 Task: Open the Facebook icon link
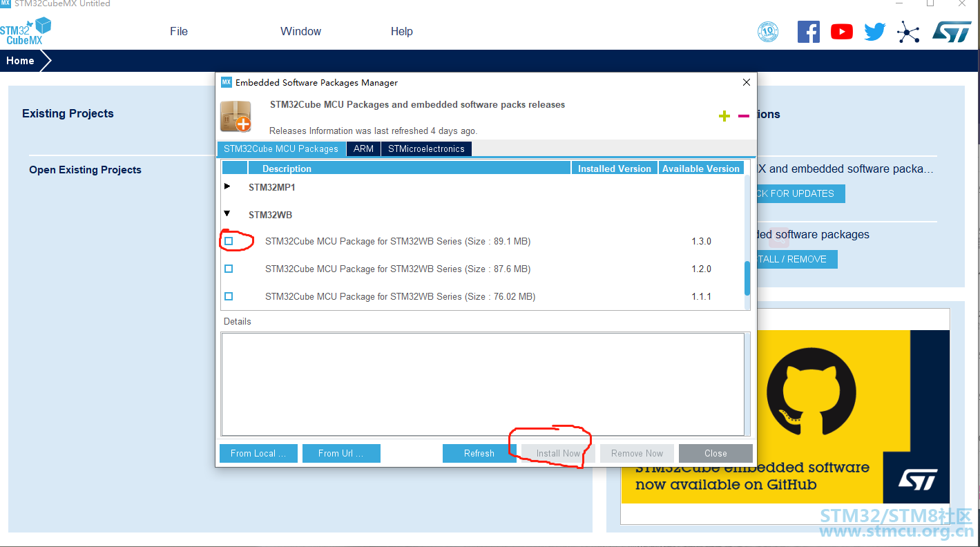pos(809,32)
